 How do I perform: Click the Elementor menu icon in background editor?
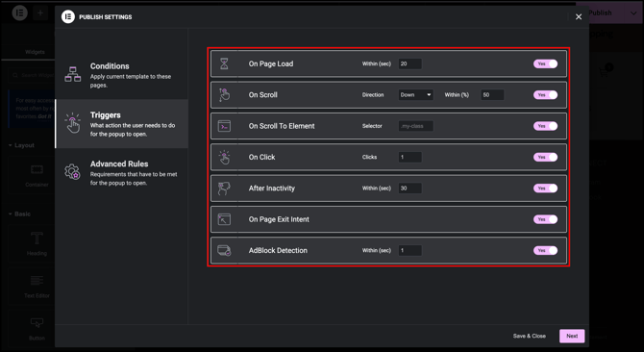(19, 13)
